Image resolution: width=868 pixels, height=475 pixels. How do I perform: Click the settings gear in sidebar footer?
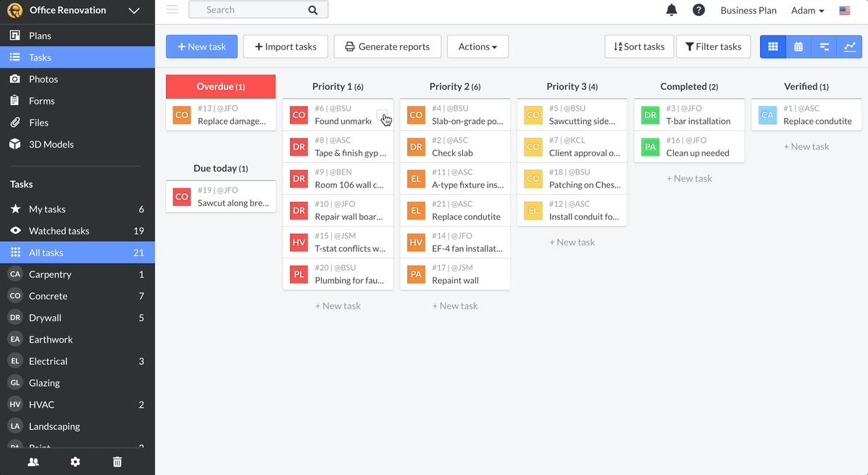pyautogui.click(x=75, y=462)
